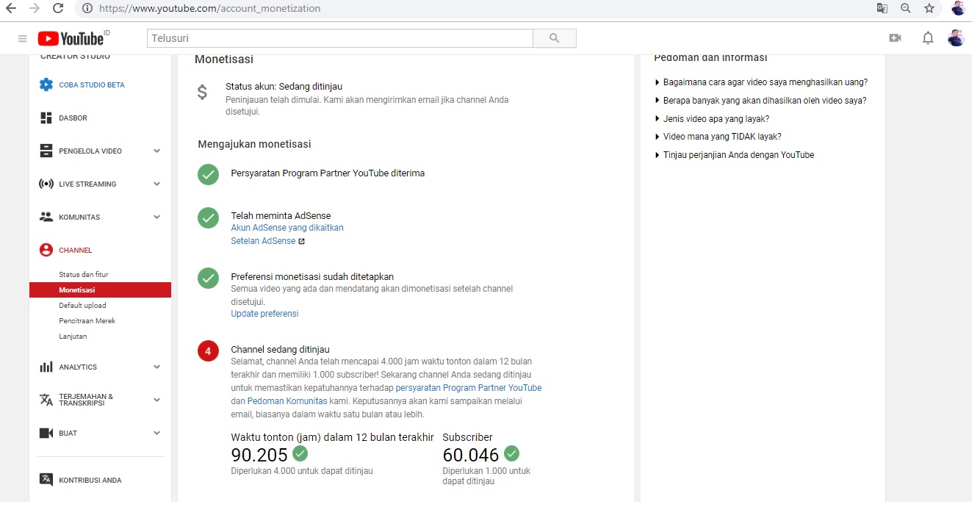Screen dimensions: 980x532
Task: Click the Analytics bar chart icon
Action: 46,367
